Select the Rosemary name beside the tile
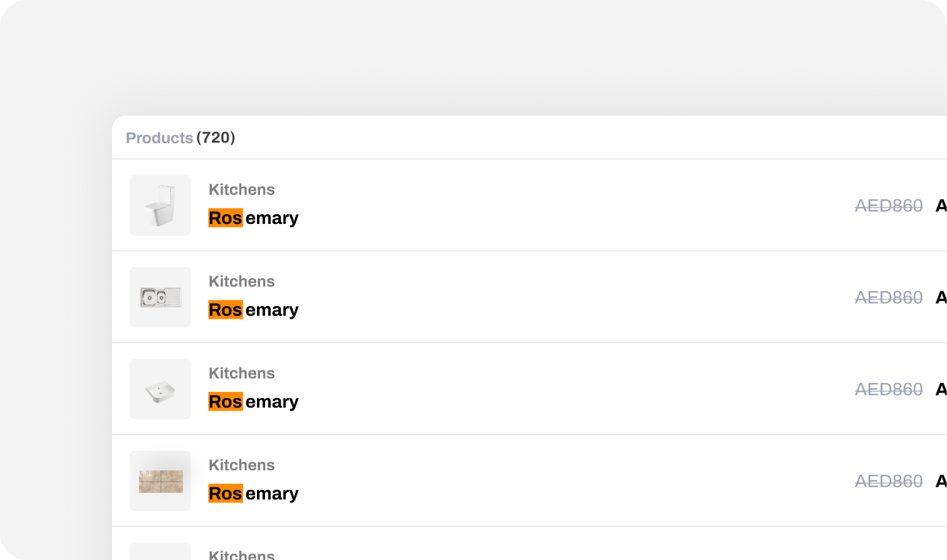This screenshot has height=560, width=947. (253, 494)
